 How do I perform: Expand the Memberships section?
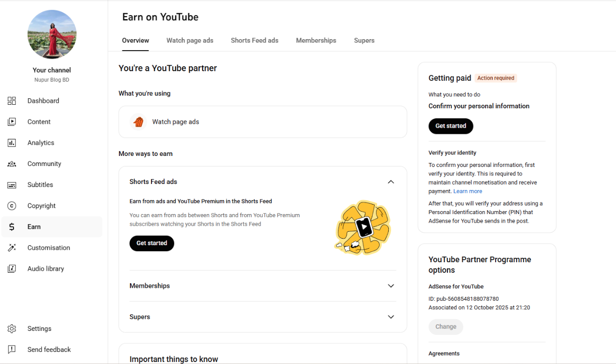(391, 285)
